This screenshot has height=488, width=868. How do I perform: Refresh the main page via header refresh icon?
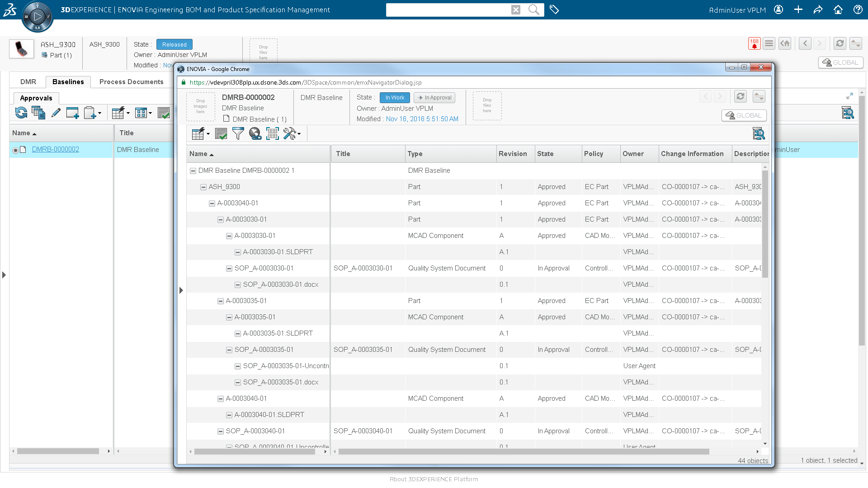click(840, 43)
